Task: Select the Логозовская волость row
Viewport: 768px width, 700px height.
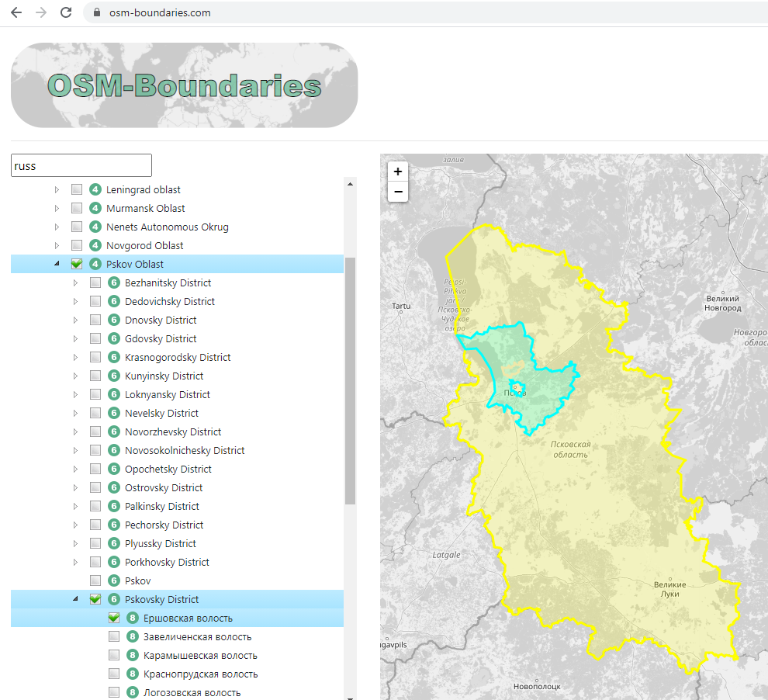Action: 178,692
